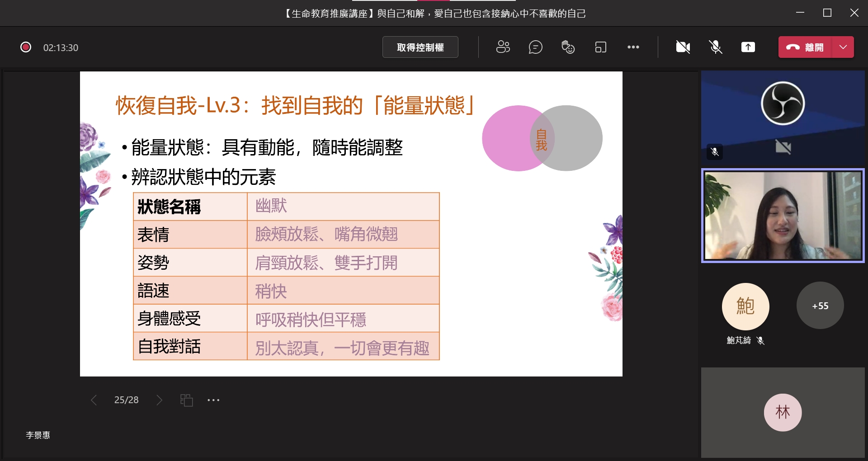Click the 鮑 participant avatar
The height and width of the screenshot is (461, 868).
pos(745,306)
